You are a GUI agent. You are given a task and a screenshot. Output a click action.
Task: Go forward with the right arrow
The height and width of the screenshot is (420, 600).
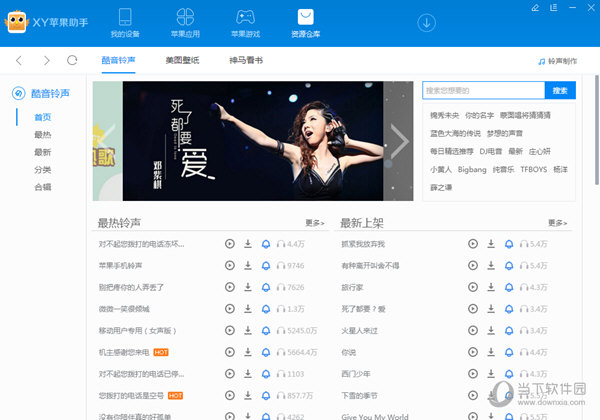[x=46, y=60]
